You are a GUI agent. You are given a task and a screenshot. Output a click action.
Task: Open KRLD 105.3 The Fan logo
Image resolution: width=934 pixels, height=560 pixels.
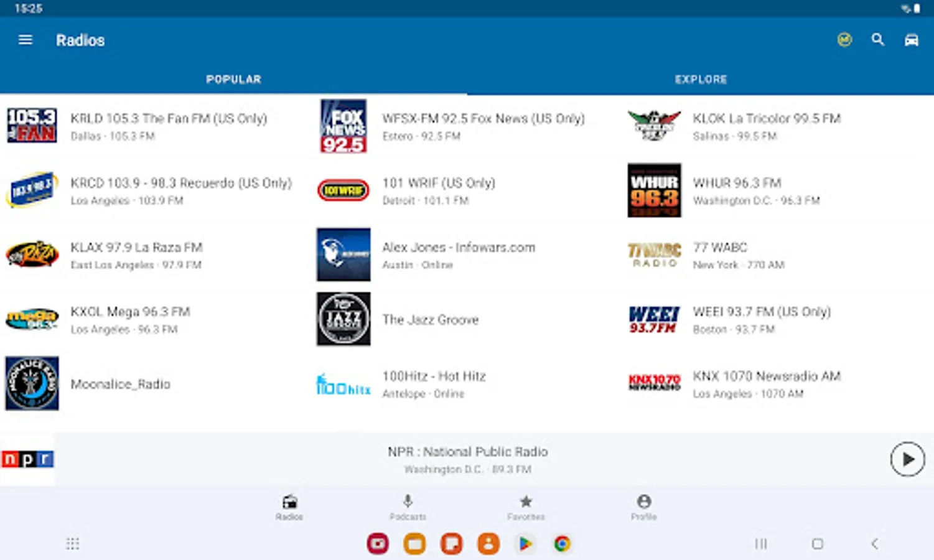[32, 126]
